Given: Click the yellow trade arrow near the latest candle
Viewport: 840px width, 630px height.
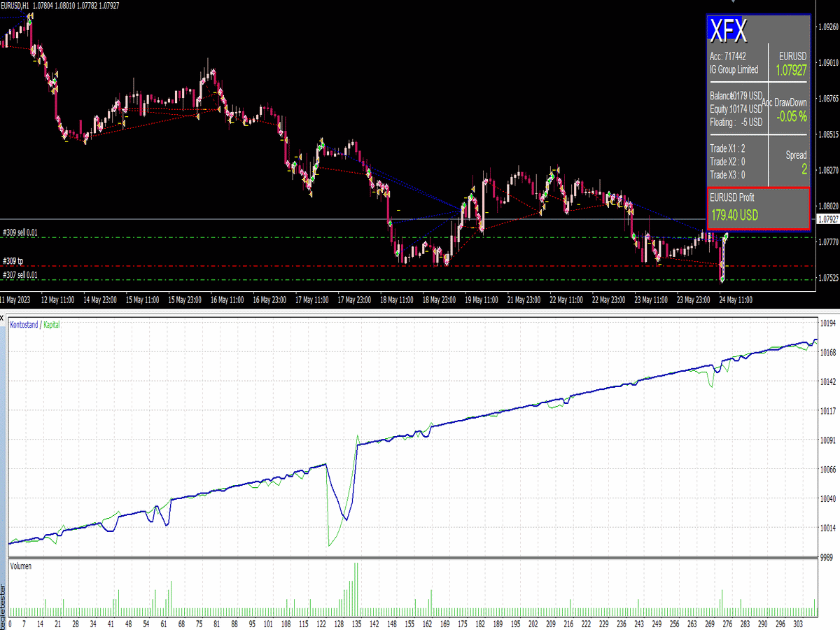Looking at the screenshot, I should coord(721,265).
